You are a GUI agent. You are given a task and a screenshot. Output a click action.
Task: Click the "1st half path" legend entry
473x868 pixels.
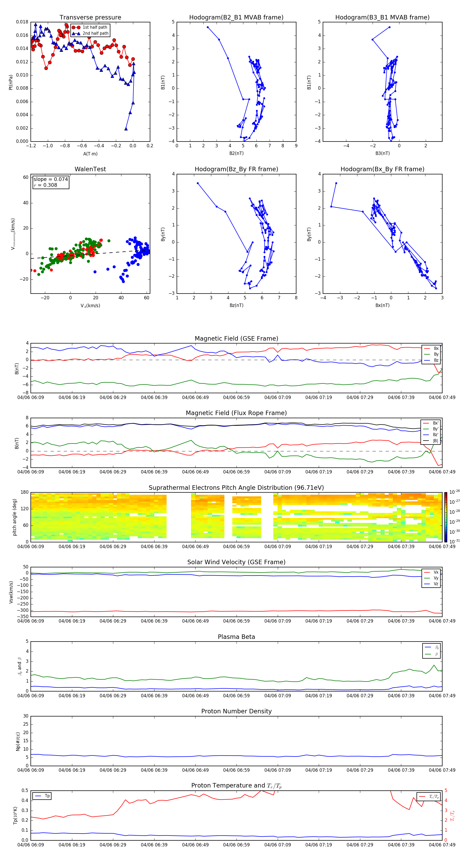point(90,27)
